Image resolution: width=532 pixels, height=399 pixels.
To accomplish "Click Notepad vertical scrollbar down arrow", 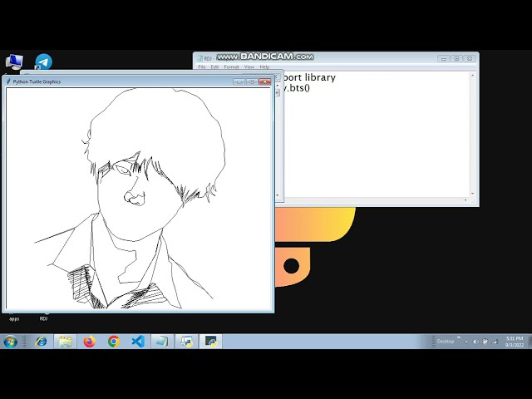I will click(473, 194).
